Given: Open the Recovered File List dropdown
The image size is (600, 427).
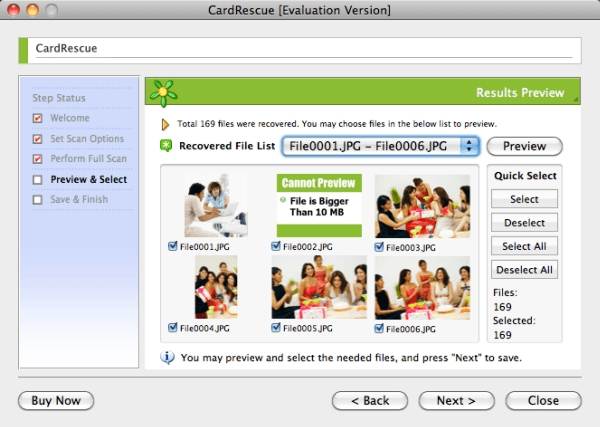Looking at the screenshot, I should (380, 146).
